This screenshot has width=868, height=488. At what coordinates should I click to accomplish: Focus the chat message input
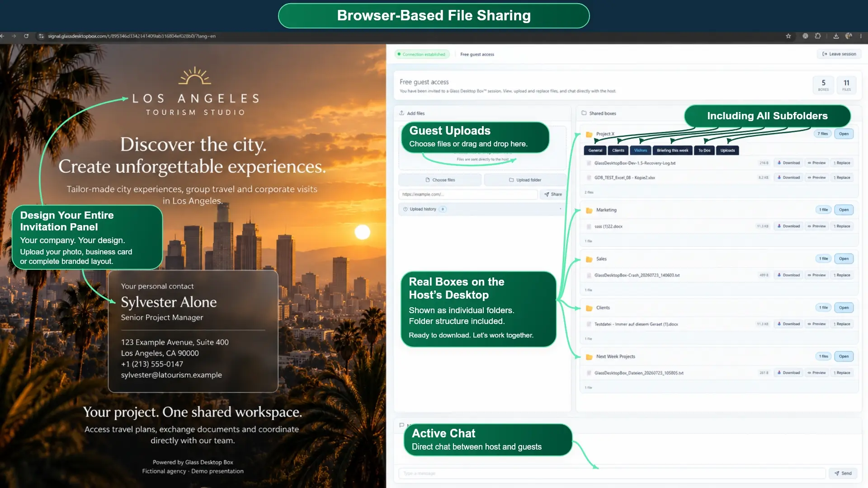[x=612, y=473]
